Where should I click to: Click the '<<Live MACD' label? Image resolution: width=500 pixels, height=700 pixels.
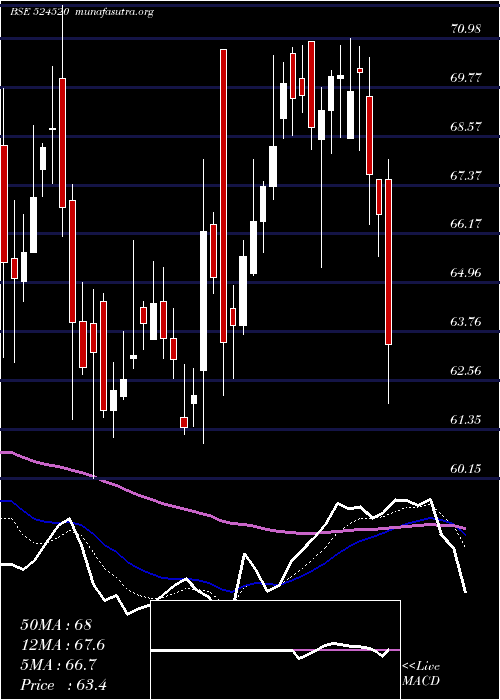coord(421,674)
